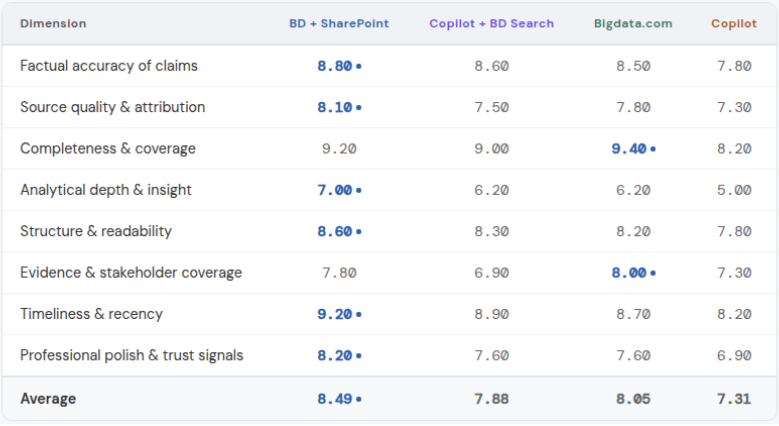Select the 8.50 Factual accuracy value
The height and width of the screenshot is (426, 779).
(633, 66)
